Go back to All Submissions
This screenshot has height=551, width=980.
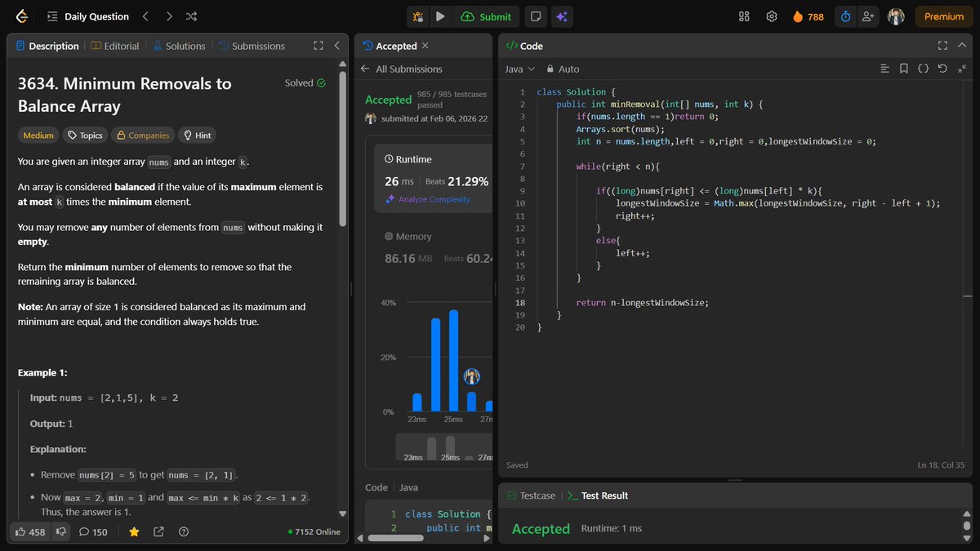click(402, 69)
